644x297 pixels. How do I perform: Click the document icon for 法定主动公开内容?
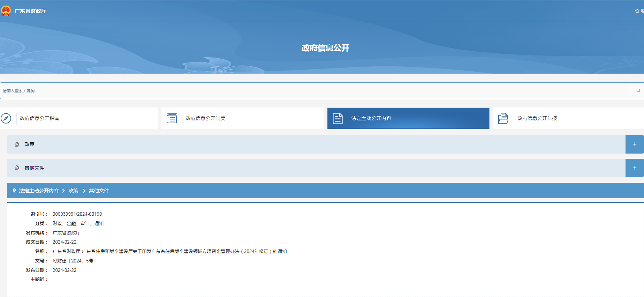click(338, 118)
